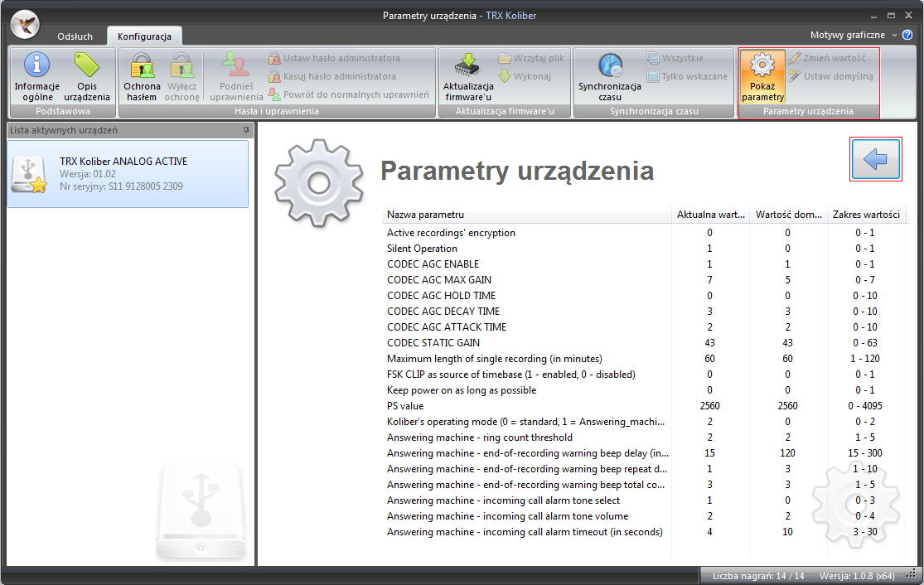Viewport: 924px width, 585px height.
Task: Select warning beep delay row
Action: 644,453
